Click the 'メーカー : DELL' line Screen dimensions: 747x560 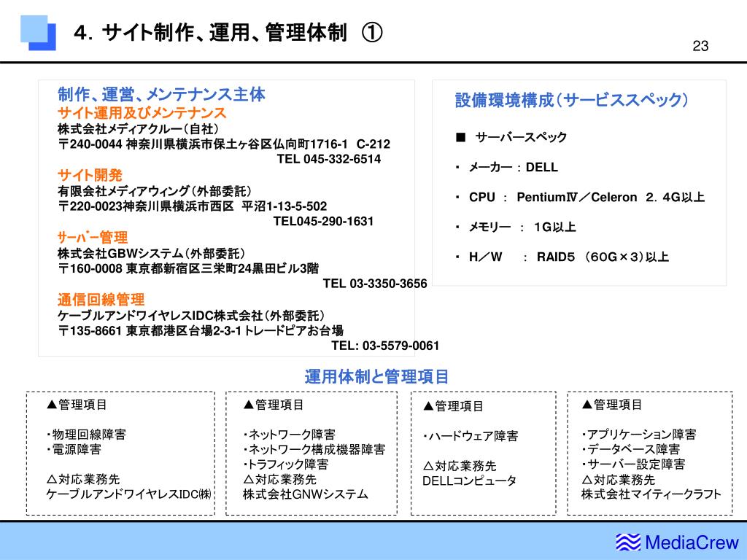[506, 167]
